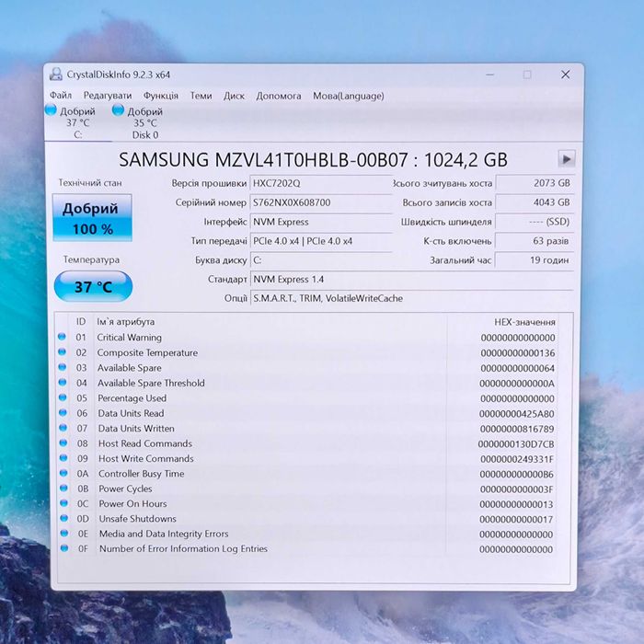Open the Файл menu
Screen dimensions: 644x644
click(x=61, y=96)
